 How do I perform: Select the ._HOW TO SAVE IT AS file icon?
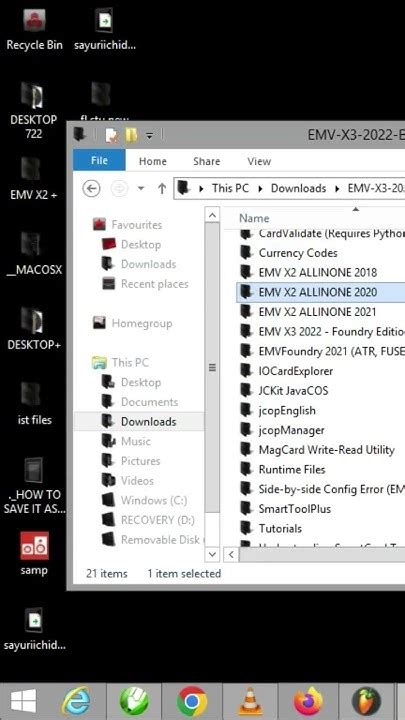click(x=34, y=486)
